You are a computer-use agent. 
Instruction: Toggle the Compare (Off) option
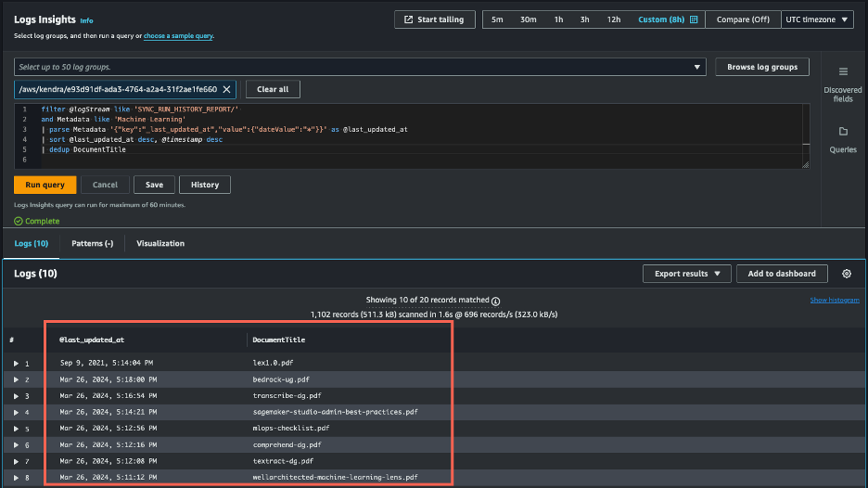click(x=743, y=19)
